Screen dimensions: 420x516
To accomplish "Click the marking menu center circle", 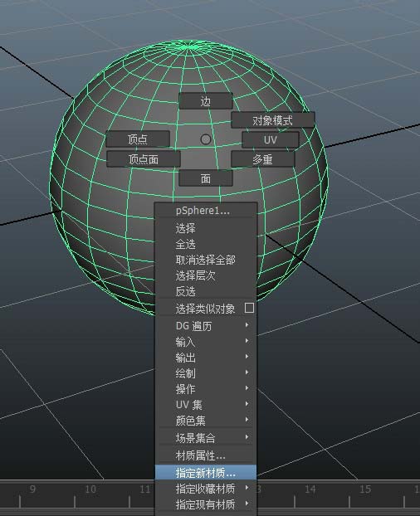I will coord(206,139).
